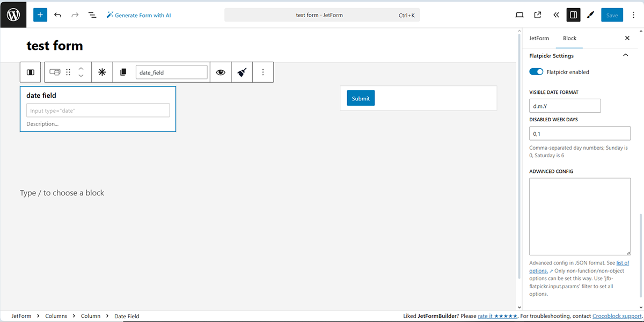Click the Save button

(x=612, y=15)
